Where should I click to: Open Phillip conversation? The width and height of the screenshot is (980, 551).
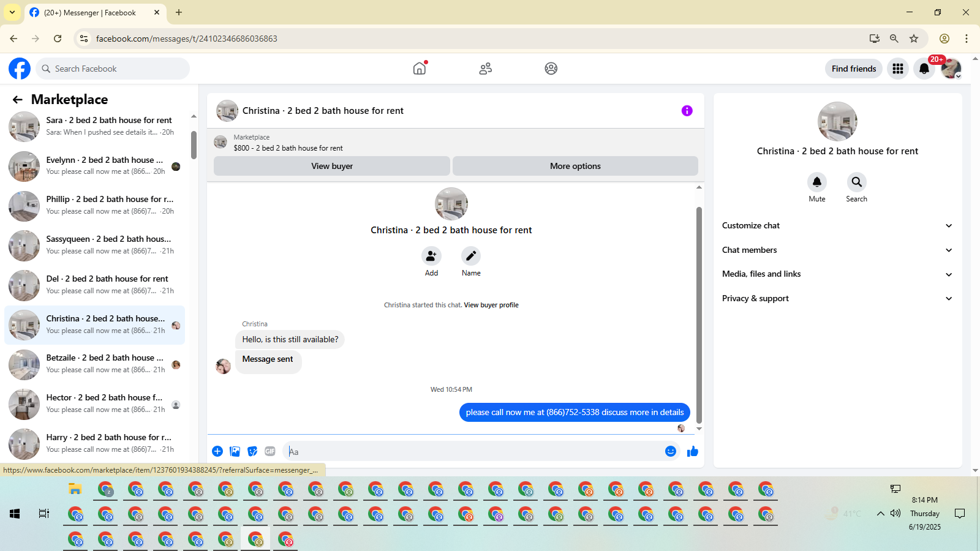(x=95, y=206)
